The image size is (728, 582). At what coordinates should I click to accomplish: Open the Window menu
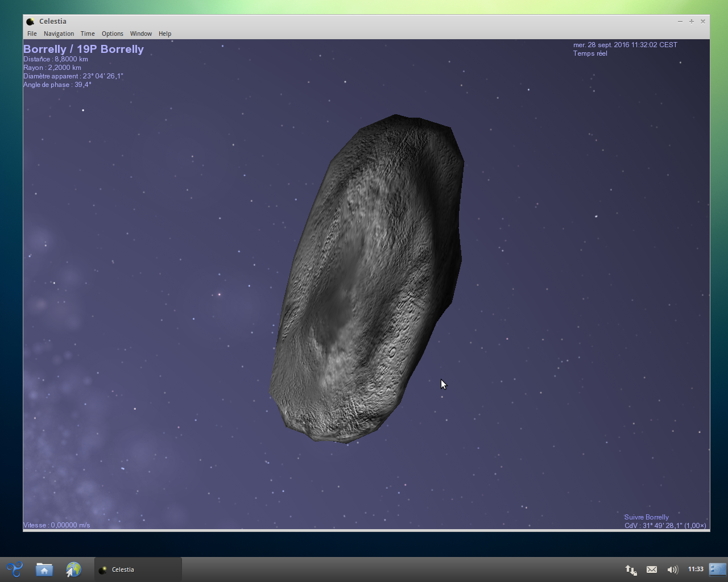[140, 34]
